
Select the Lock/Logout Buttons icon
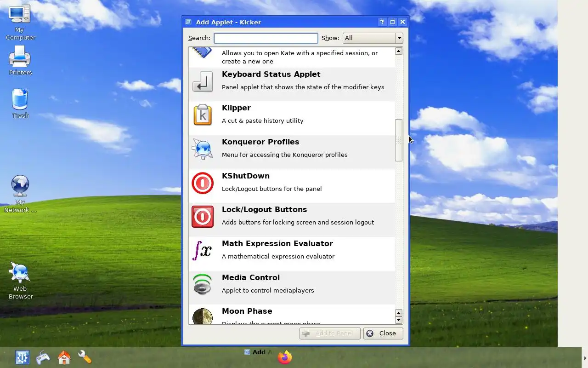(203, 217)
